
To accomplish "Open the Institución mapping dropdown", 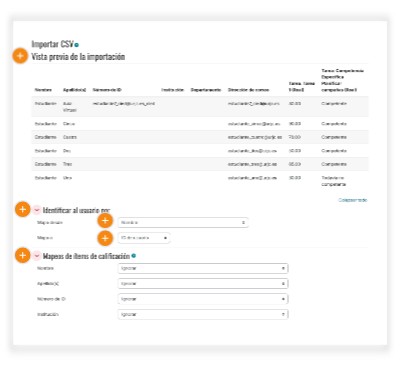I will [203, 314].
